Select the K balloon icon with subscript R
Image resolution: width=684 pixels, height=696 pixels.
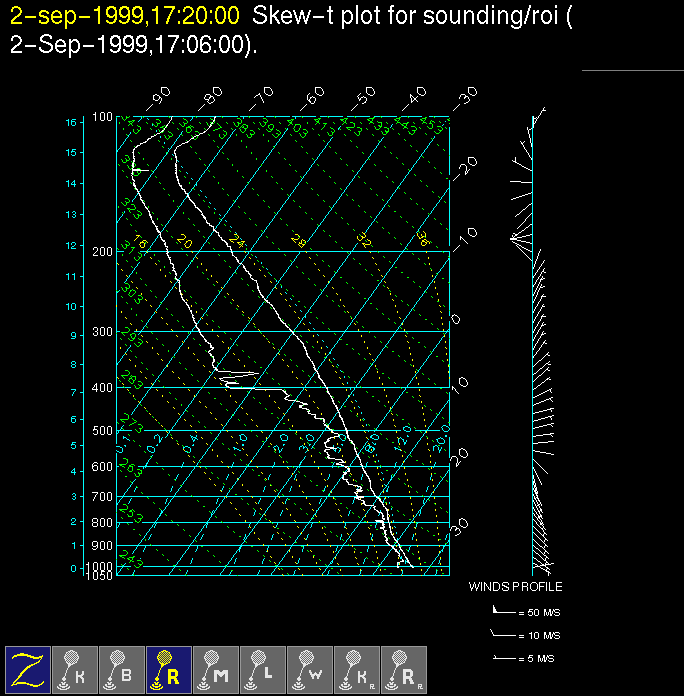[357, 669]
